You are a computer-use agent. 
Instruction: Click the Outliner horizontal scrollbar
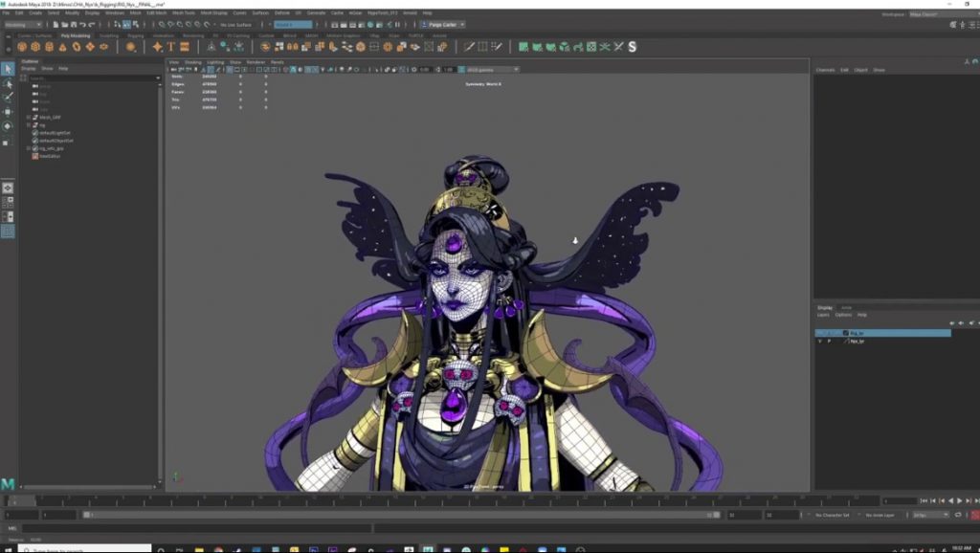(x=87, y=486)
